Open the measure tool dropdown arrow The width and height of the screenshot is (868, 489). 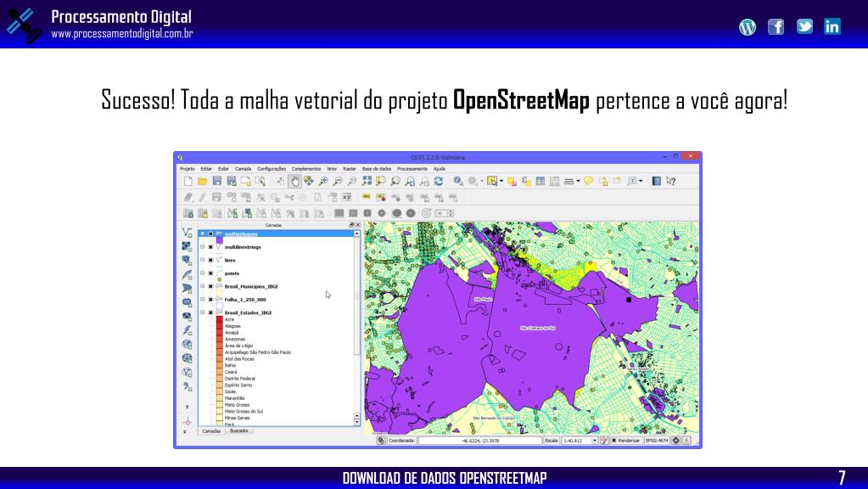[x=578, y=181]
